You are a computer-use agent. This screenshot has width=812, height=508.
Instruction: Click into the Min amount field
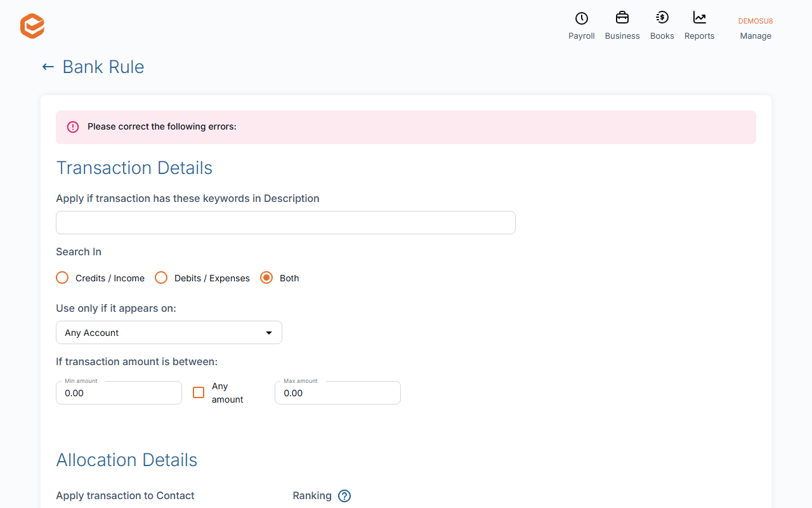coord(119,393)
